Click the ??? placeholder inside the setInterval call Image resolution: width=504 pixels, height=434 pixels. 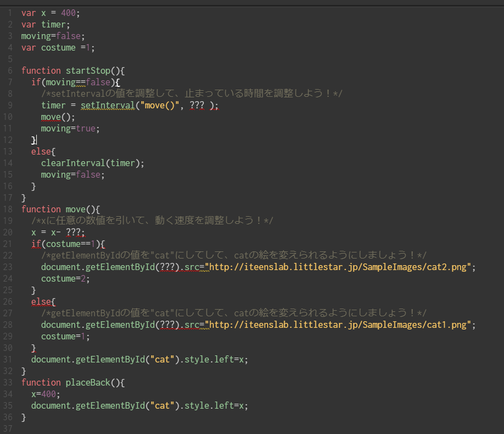197,105
